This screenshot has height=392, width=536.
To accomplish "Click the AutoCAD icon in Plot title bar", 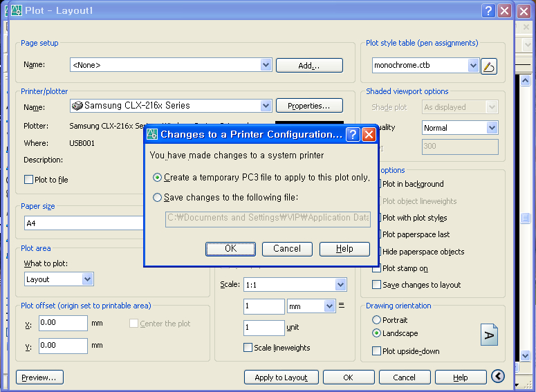I will click(x=17, y=10).
